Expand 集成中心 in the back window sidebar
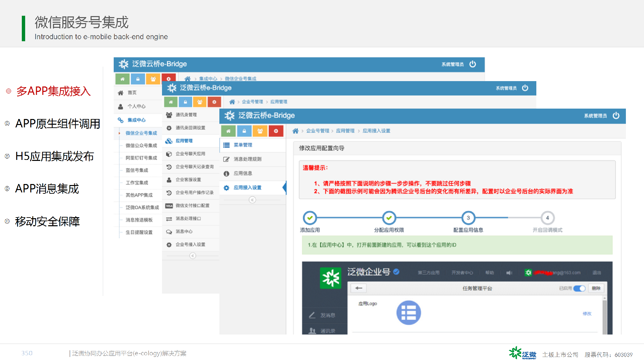The height and width of the screenshot is (362, 644). click(138, 120)
